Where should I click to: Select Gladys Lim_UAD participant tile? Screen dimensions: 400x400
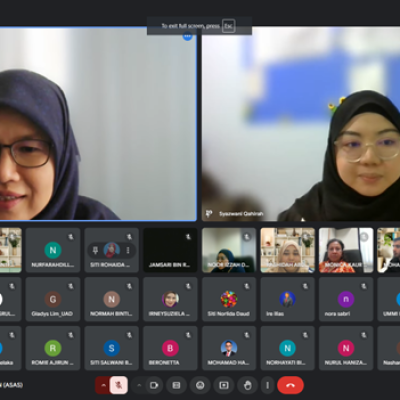tap(53, 299)
